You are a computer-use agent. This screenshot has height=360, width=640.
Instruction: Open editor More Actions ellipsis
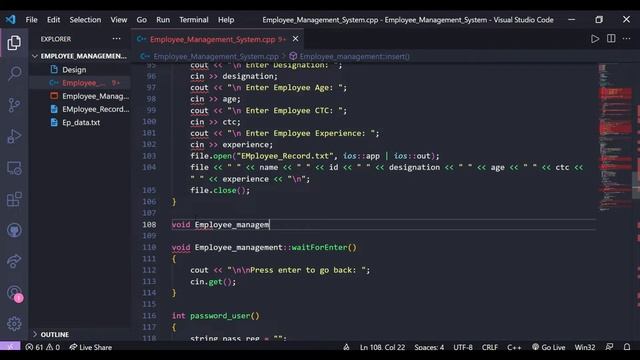627,39
